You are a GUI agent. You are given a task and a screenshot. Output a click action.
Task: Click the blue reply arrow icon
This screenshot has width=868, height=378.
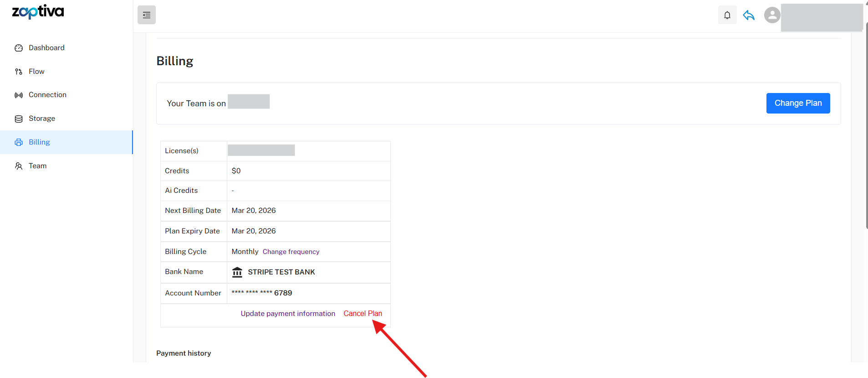pos(749,16)
